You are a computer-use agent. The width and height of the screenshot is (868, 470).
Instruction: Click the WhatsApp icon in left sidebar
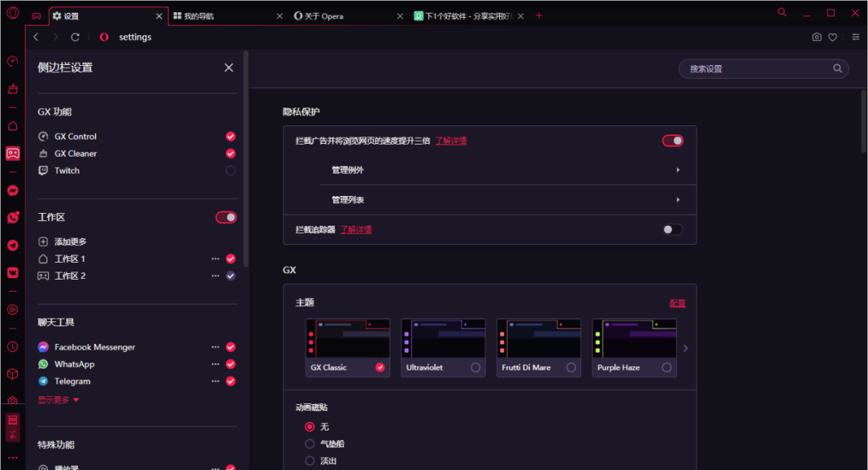click(13, 218)
